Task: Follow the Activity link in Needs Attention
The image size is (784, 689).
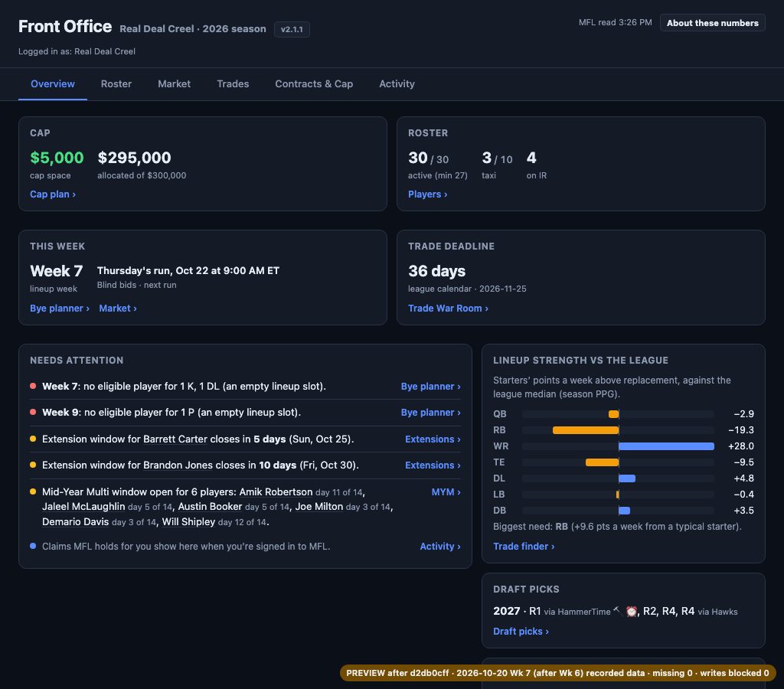Action: click(x=440, y=547)
